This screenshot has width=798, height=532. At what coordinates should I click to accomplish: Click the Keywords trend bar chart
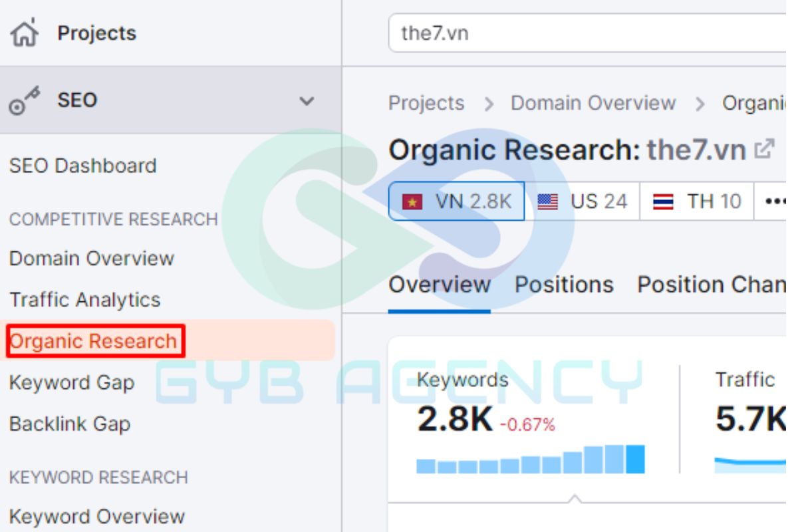pyautogui.click(x=531, y=459)
